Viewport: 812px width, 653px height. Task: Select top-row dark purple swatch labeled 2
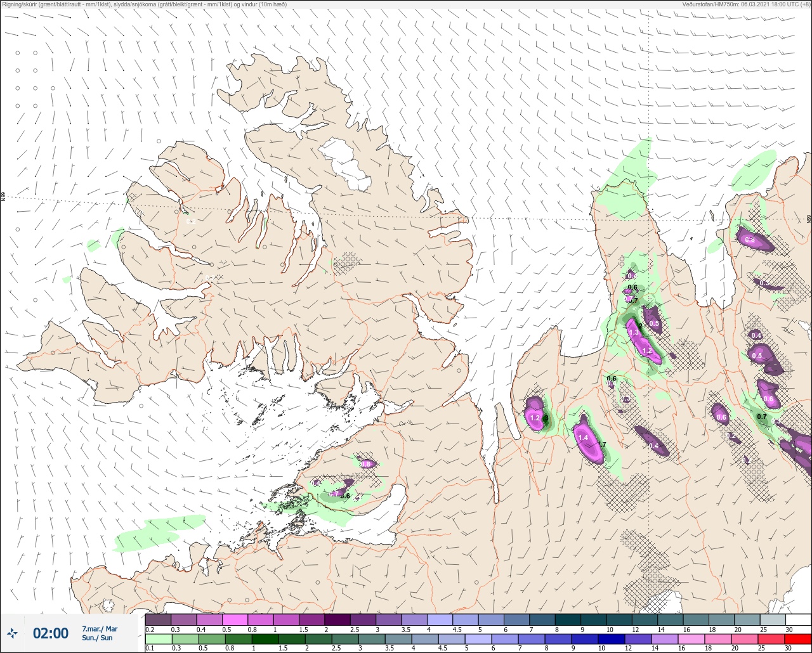click(x=337, y=619)
